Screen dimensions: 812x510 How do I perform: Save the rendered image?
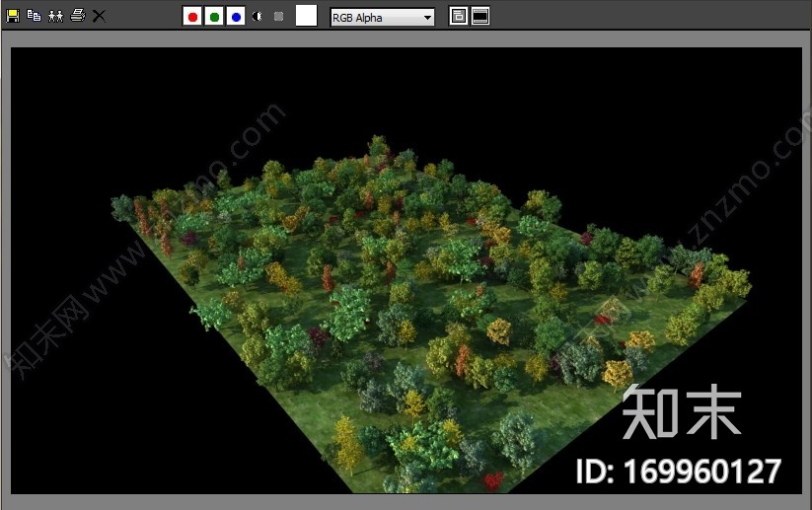coord(13,16)
